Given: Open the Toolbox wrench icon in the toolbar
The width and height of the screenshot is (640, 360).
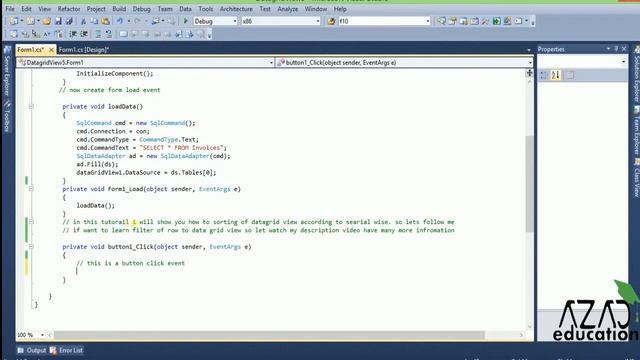Looking at the screenshot, I should pyautogui.click(x=485, y=21).
